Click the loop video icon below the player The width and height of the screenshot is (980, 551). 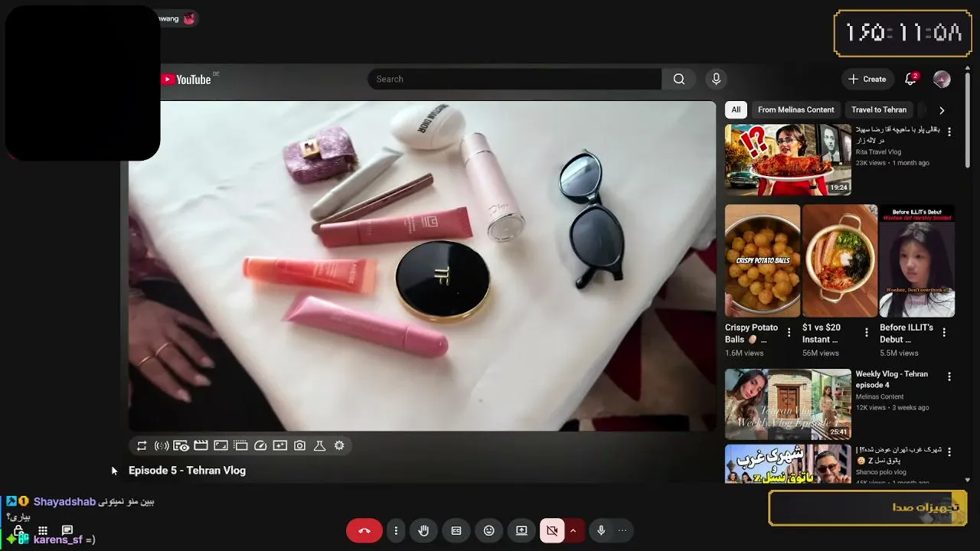coord(142,445)
